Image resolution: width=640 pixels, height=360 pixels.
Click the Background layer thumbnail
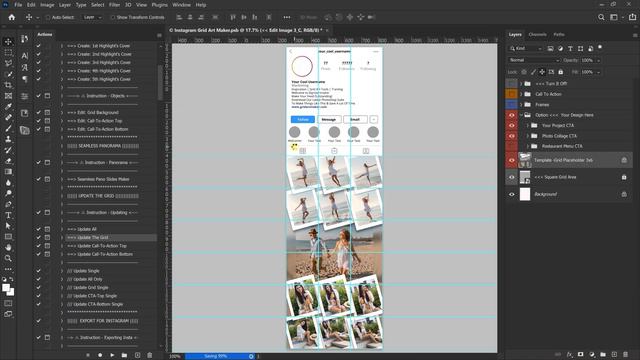[x=525, y=194]
